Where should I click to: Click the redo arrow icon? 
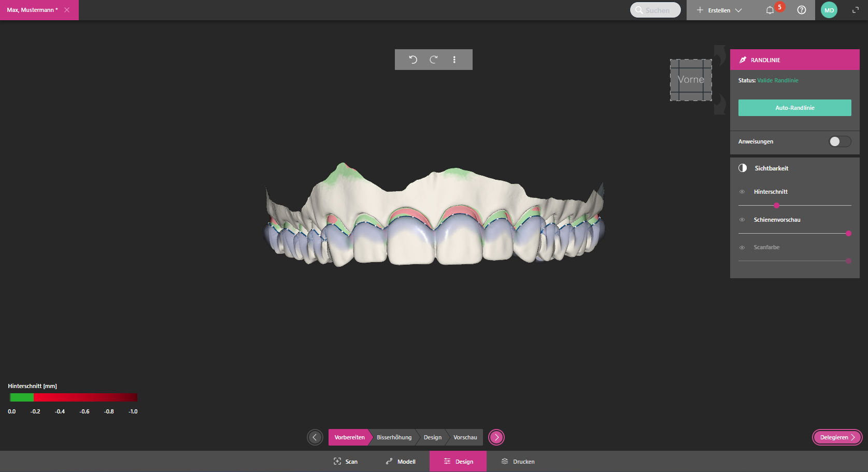tap(434, 60)
